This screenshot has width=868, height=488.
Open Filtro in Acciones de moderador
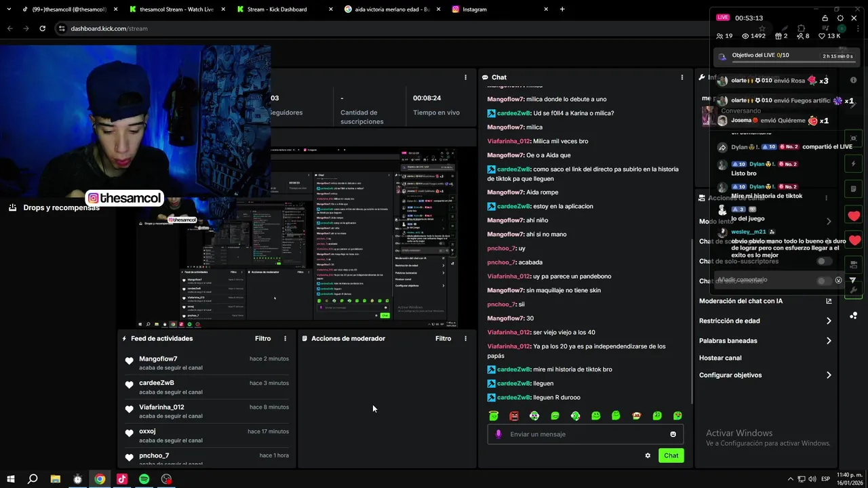pos(443,338)
